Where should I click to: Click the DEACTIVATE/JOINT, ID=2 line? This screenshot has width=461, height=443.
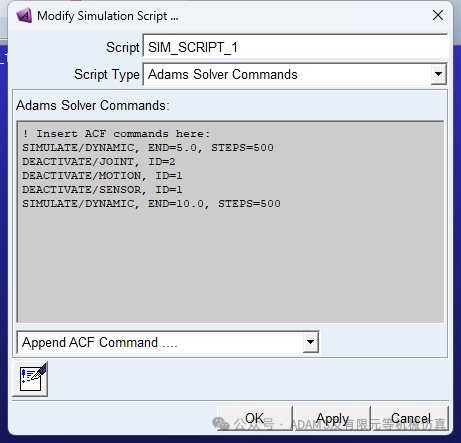pos(99,162)
